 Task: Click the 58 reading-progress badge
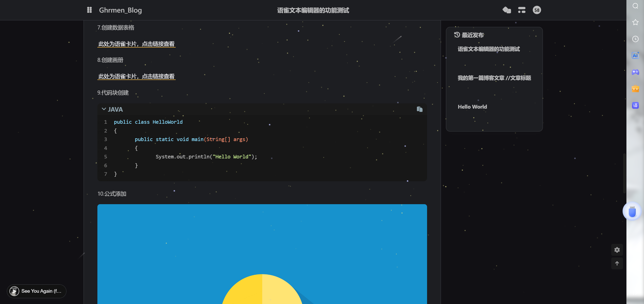(537, 10)
